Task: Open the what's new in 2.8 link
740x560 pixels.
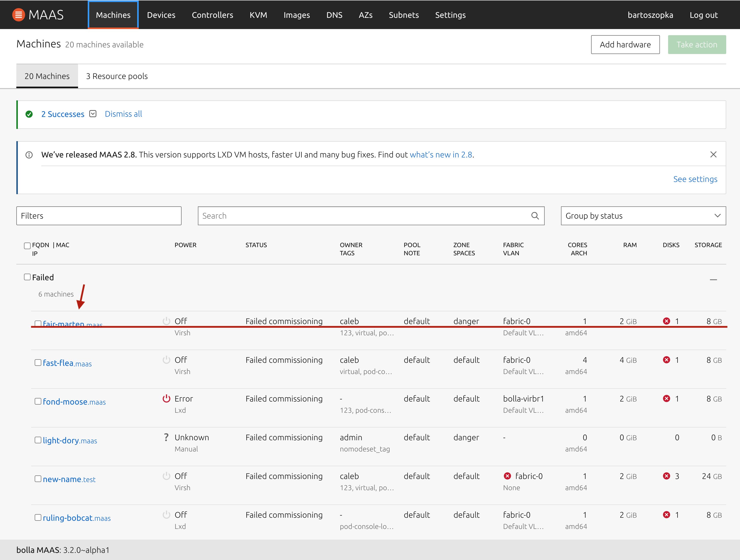Action: (441, 154)
